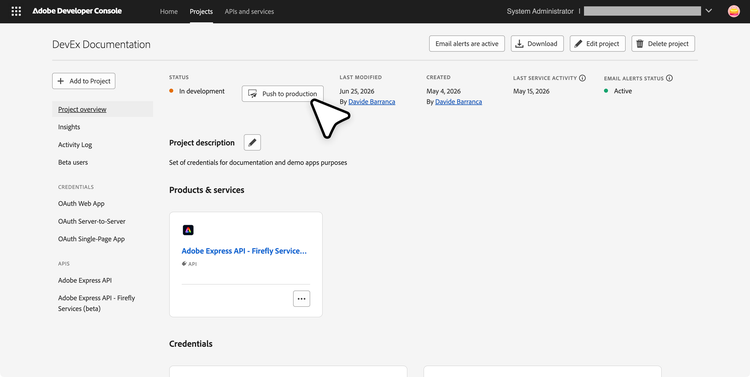The width and height of the screenshot is (750, 377).
Task: Open the three-dot menu on Adobe Express API card
Action: pos(301,299)
